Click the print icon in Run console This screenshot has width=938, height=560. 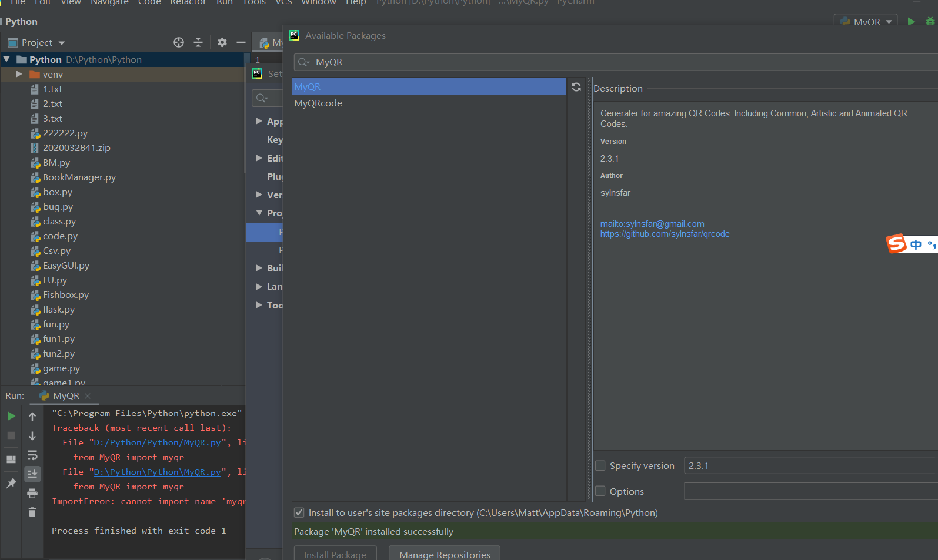(32, 493)
